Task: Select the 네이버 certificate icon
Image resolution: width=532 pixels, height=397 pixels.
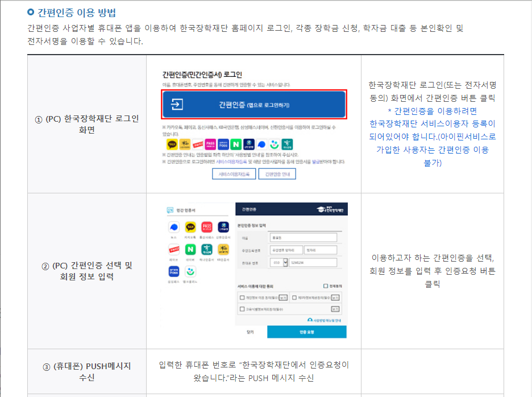Action: pyautogui.click(x=190, y=249)
